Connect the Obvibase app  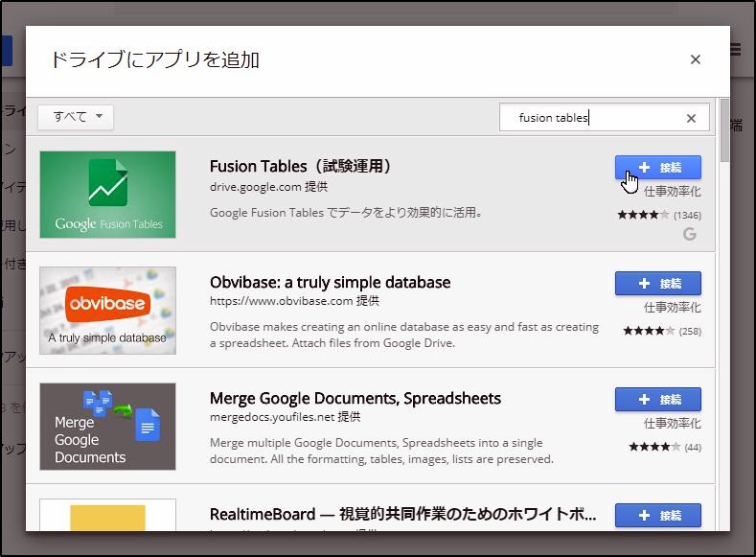click(x=658, y=284)
